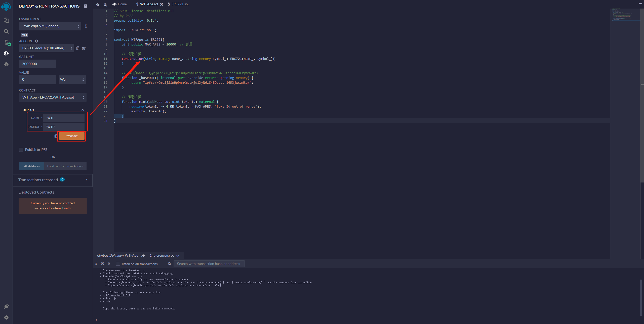This screenshot has height=324, width=644.
Task: Select the home/file explorer icon
Action: coord(5,19)
